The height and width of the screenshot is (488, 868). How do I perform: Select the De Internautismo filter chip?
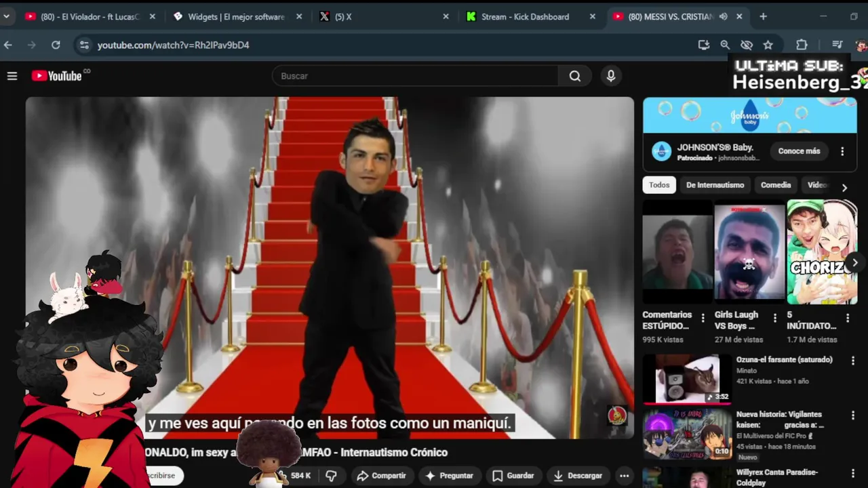tap(715, 185)
